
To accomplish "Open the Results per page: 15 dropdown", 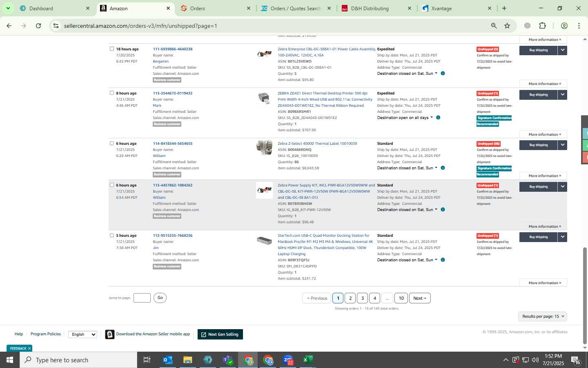I will click(x=543, y=316).
